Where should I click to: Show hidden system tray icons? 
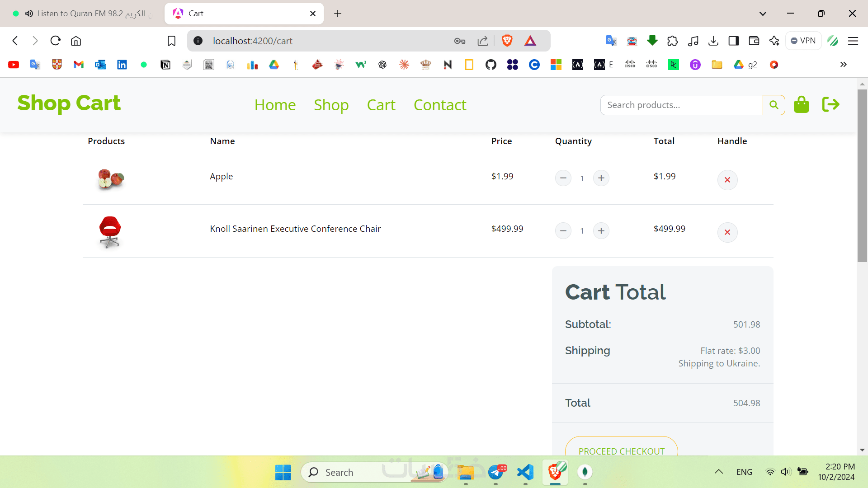click(x=718, y=472)
